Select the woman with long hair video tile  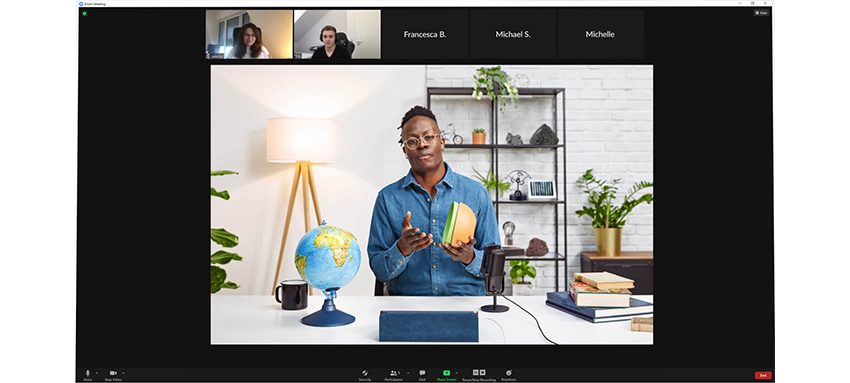click(249, 34)
